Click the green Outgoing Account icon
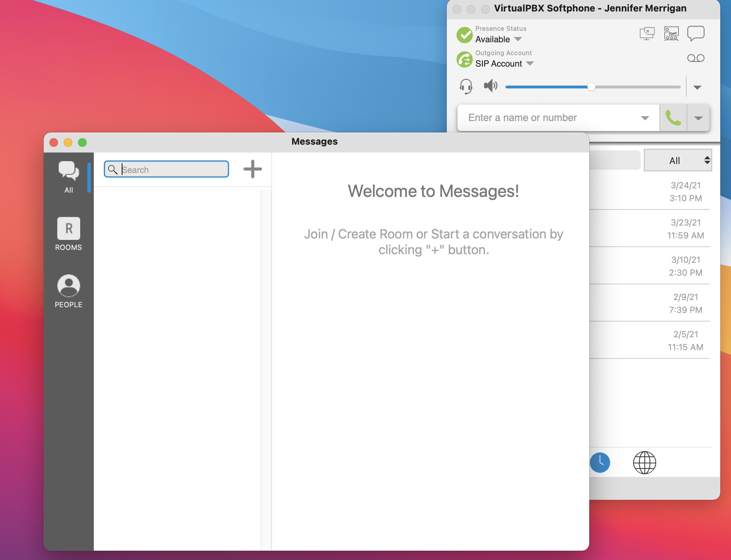The image size is (731, 560). (465, 59)
